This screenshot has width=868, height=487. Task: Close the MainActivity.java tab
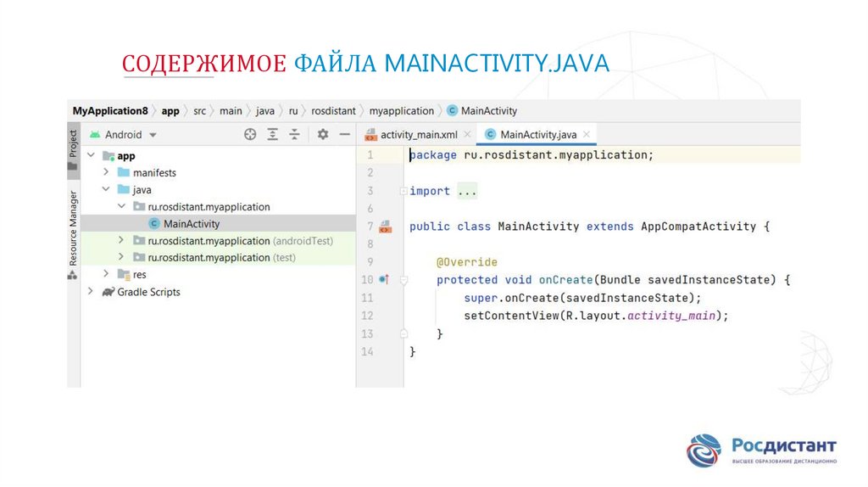587,134
